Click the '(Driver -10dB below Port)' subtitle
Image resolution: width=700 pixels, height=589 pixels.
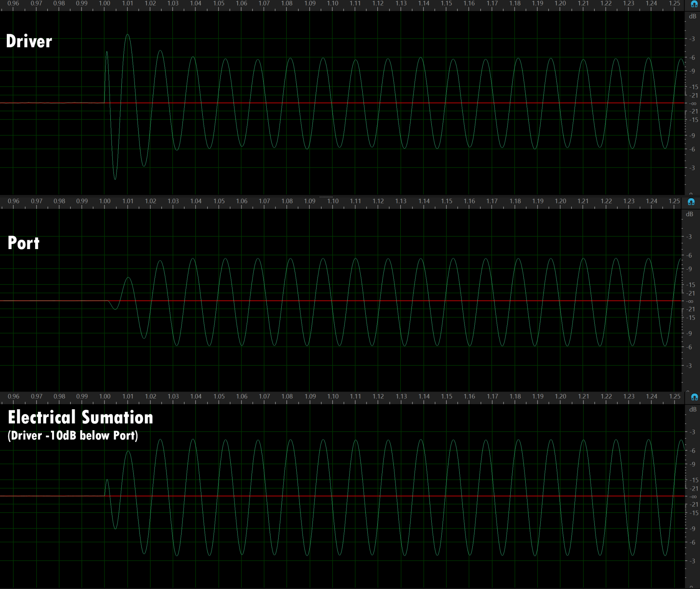pyautogui.click(x=73, y=436)
